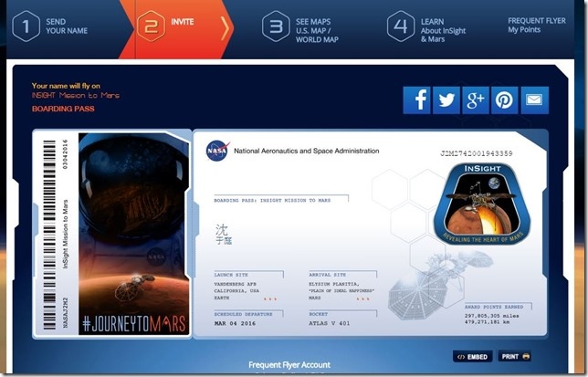The width and height of the screenshot is (588, 377).
Task: Send boarding pass by email icon
Action: [x=535, y=100]
